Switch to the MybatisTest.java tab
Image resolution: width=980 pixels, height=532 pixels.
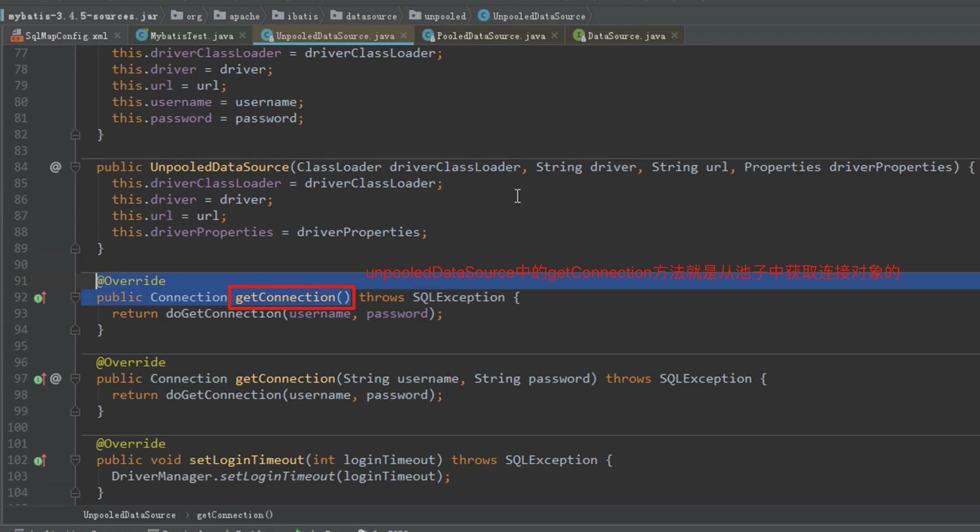tap(191, 36)
